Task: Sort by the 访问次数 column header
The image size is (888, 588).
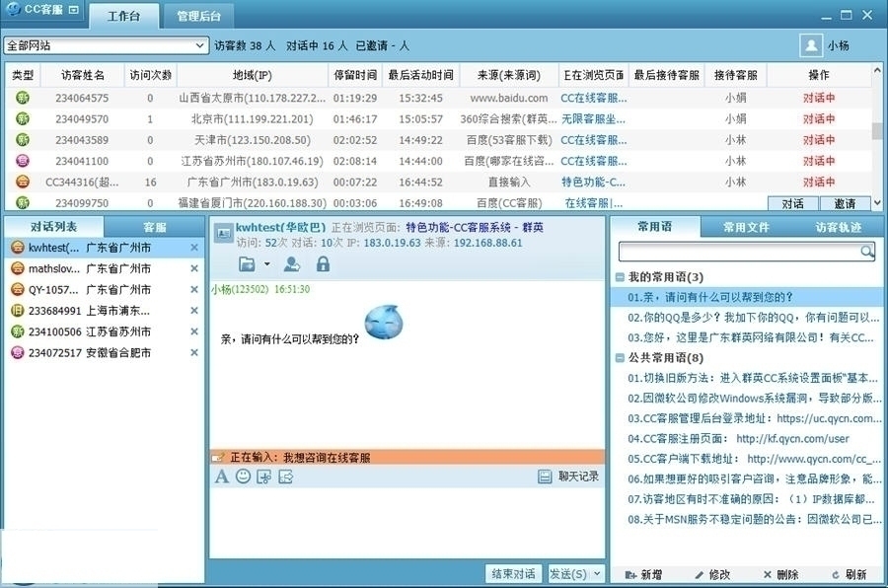Action: tap(150, 75)
